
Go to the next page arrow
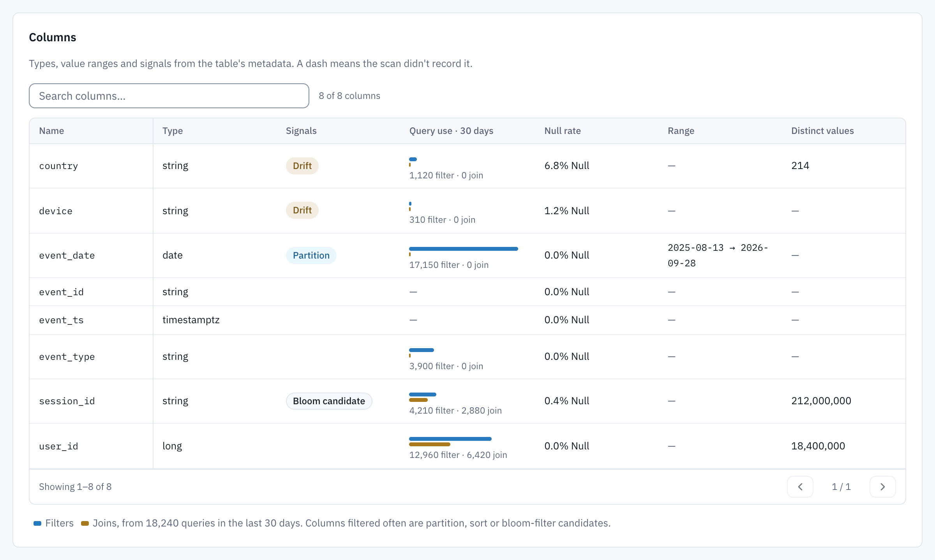click(x=883, y=487)
